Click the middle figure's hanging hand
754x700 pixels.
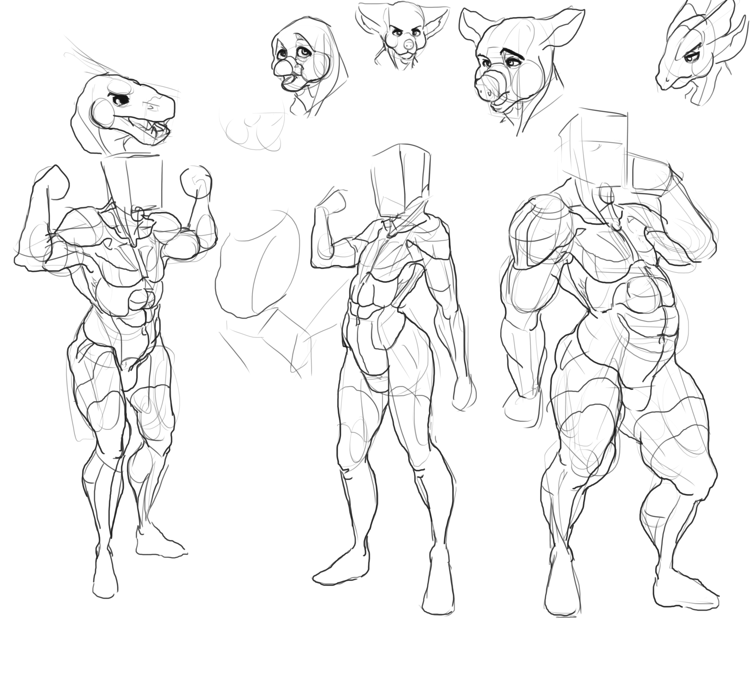[x=465, y=394]
